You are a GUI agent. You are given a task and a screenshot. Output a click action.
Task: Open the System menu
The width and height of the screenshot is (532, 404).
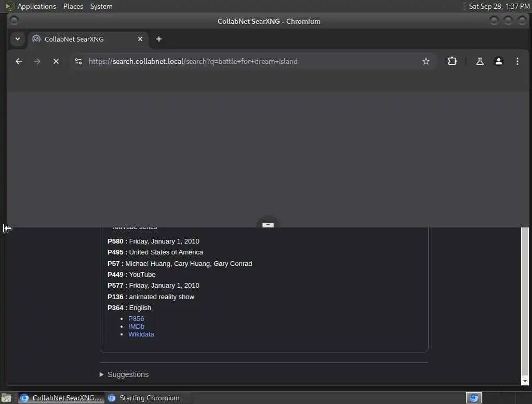(101, 6)
